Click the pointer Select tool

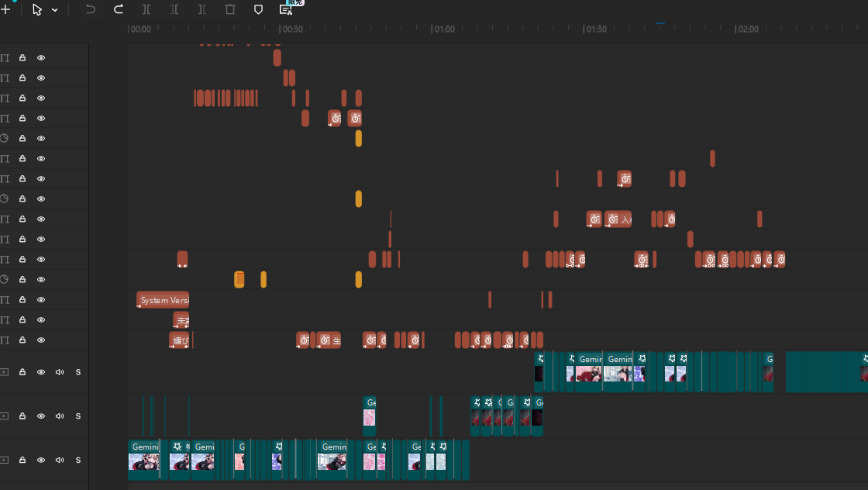[37, 10]
